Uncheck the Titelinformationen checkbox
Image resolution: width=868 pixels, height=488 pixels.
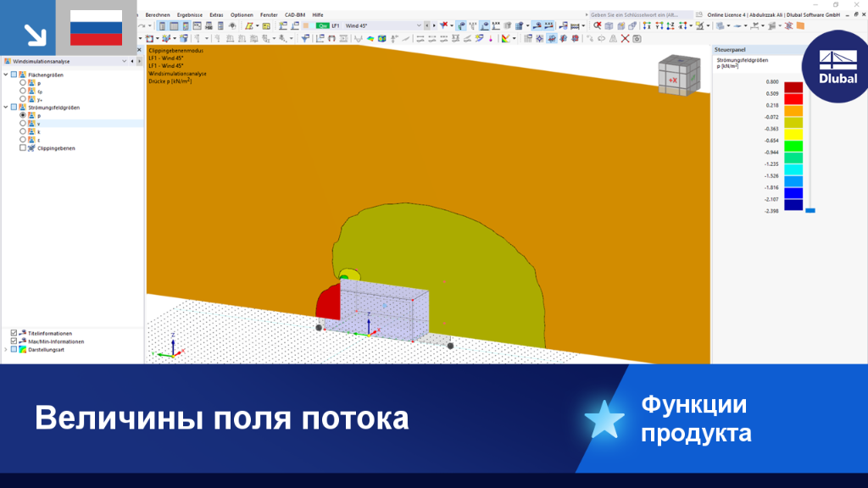(x=14, y=333)
